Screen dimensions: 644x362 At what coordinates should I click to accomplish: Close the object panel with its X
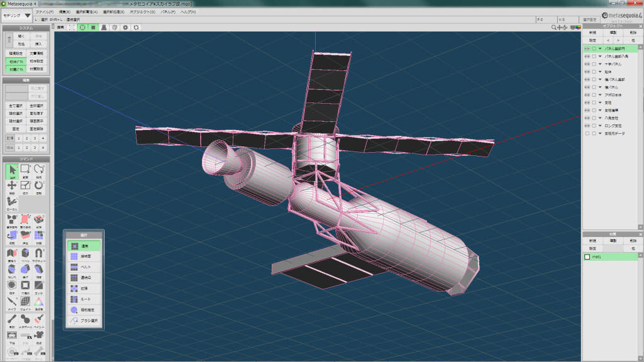pyautogui.click(x=641, y=26)
